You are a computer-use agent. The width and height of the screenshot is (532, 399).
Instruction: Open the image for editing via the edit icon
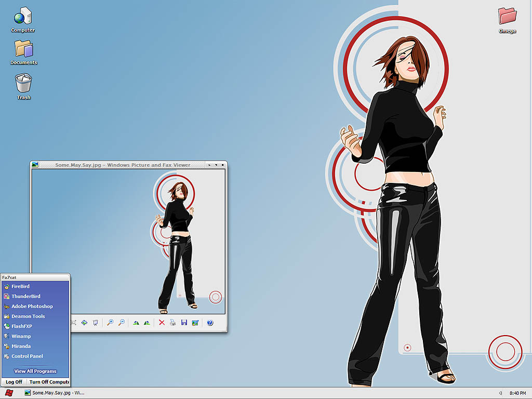coord(195,323)
